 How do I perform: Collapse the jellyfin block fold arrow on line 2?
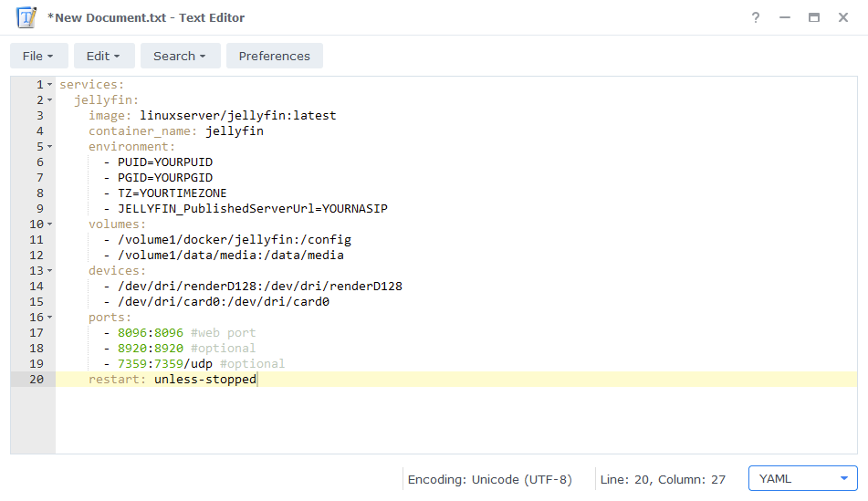[x=50, y=100]
